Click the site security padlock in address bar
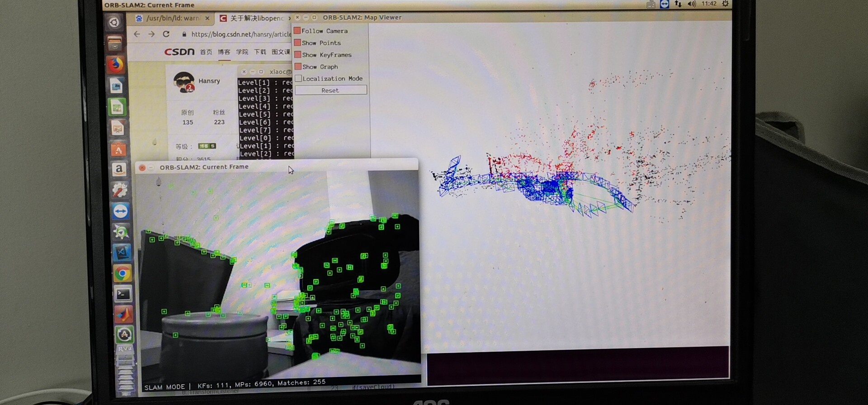 (x=184, y=34)
